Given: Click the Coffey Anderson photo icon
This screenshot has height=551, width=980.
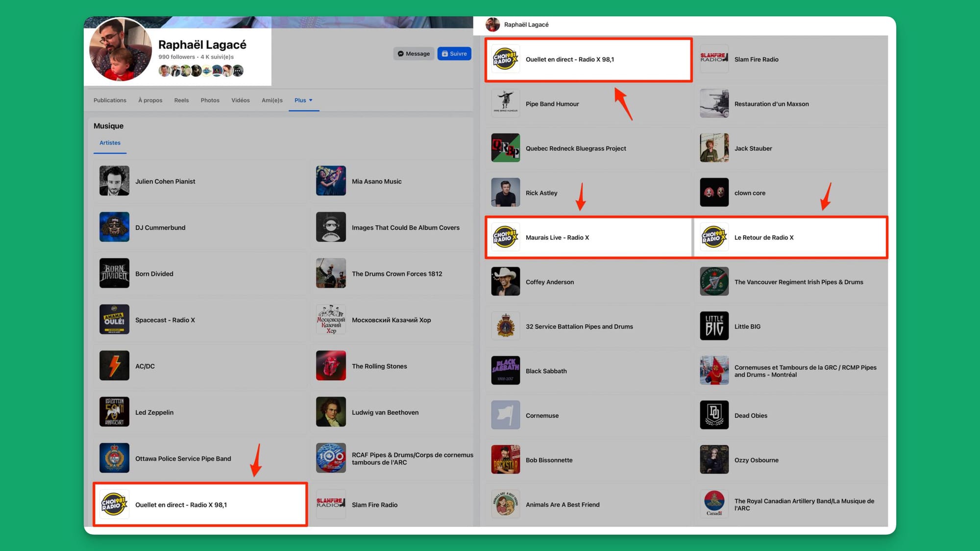Looking at the screenshot, I should click(x=505, y=282).
